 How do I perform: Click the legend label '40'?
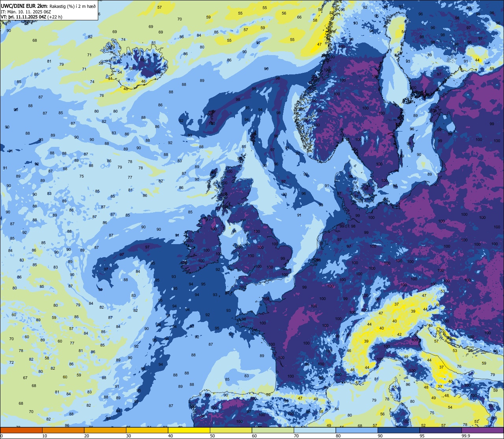click(x=170, y=436)
